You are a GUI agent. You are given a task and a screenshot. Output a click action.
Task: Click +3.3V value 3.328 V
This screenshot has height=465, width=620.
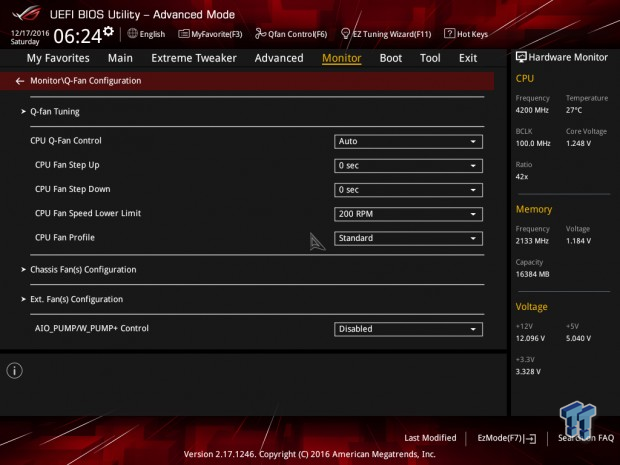coord(528,372)
